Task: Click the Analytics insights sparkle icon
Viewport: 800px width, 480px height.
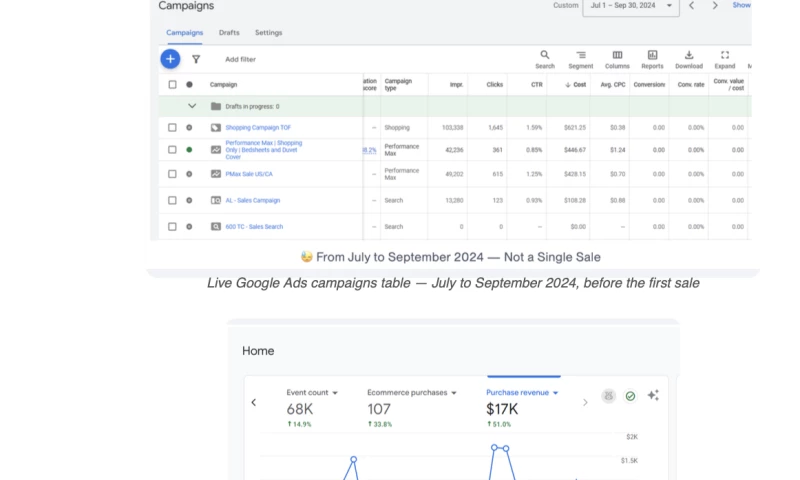Action: [653, 395]
